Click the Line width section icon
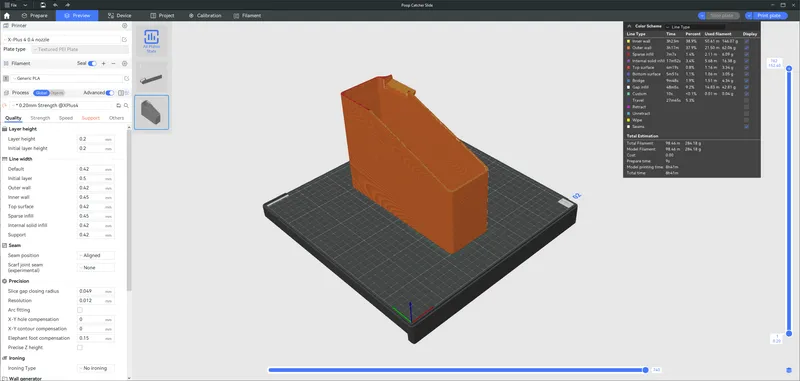 click(5, 159)
